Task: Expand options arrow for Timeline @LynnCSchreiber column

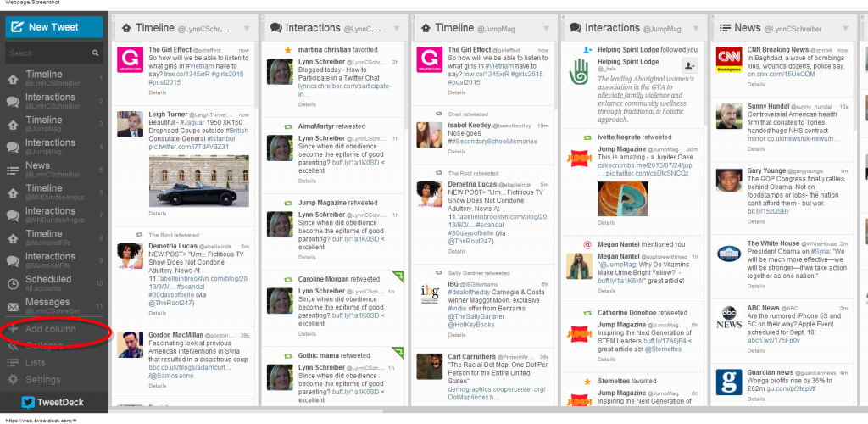Action: (248, 28)
